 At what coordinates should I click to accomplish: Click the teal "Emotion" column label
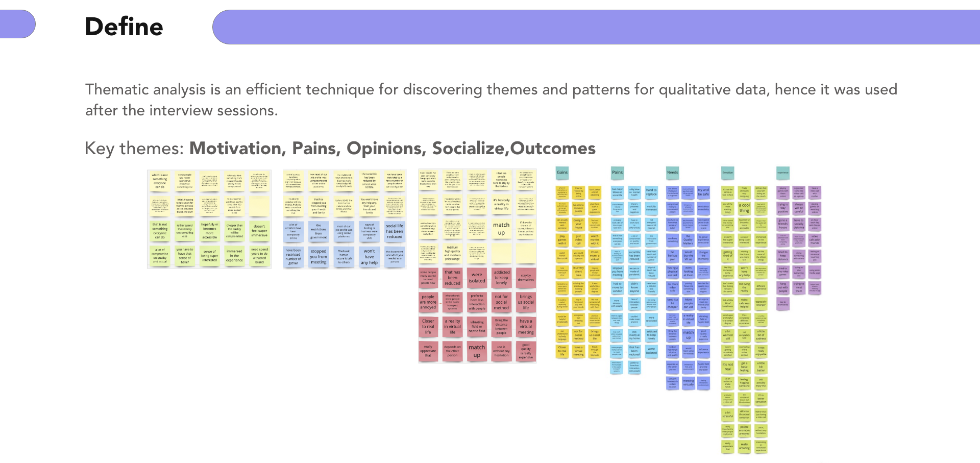[727, 173]
